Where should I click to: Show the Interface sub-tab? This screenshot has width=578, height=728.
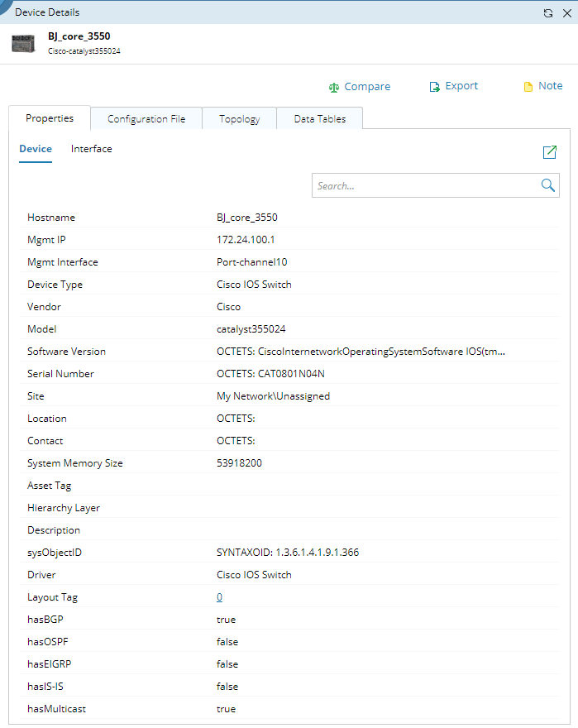91,149
